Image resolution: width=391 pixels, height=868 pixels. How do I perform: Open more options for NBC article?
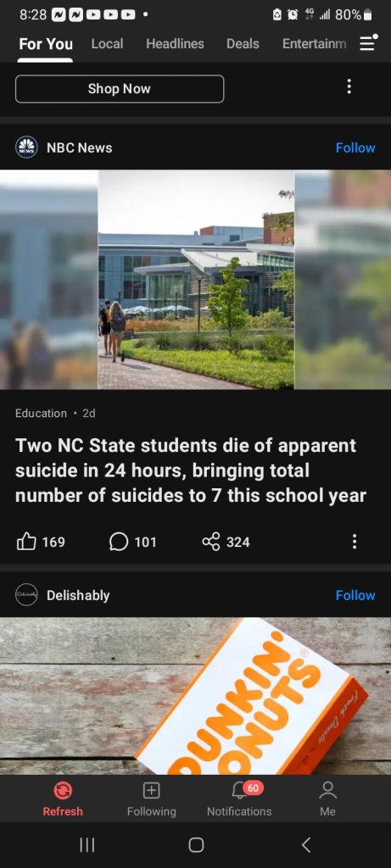(355, 542)
